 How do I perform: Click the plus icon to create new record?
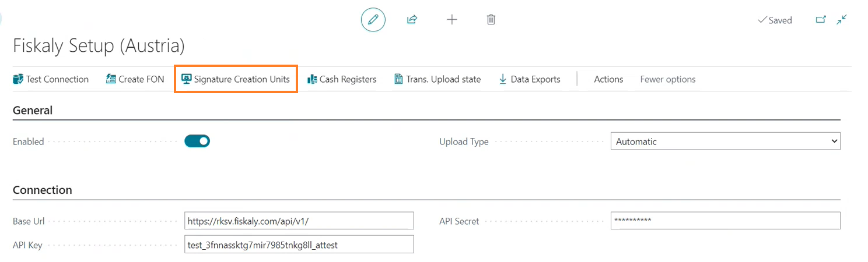[452, 20]
